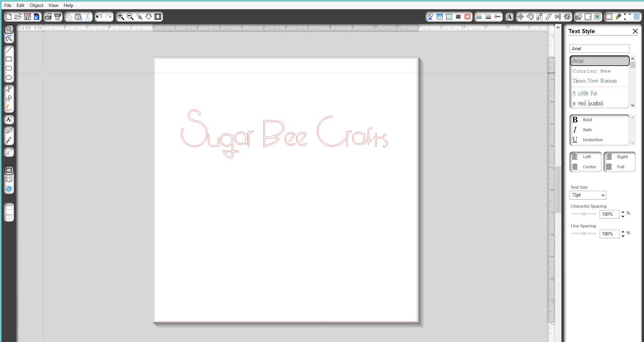Open the Text Size dropdown
The width and height of the screenshot is (644, 342).
(588, 195)
